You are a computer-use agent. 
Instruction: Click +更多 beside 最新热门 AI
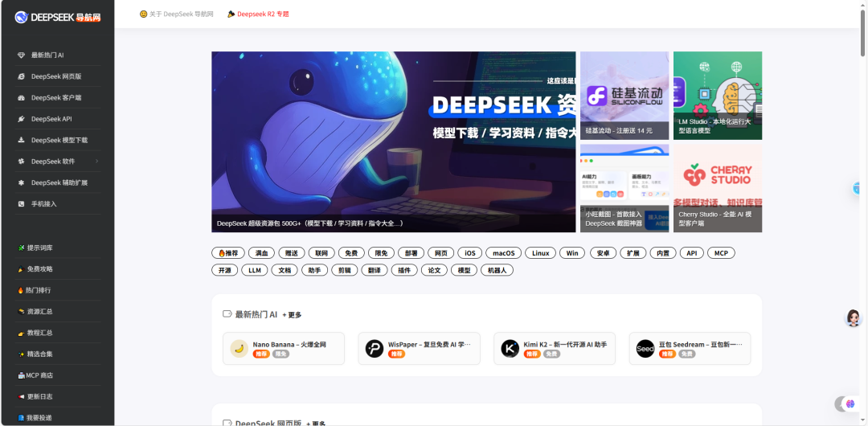point(293,314)
